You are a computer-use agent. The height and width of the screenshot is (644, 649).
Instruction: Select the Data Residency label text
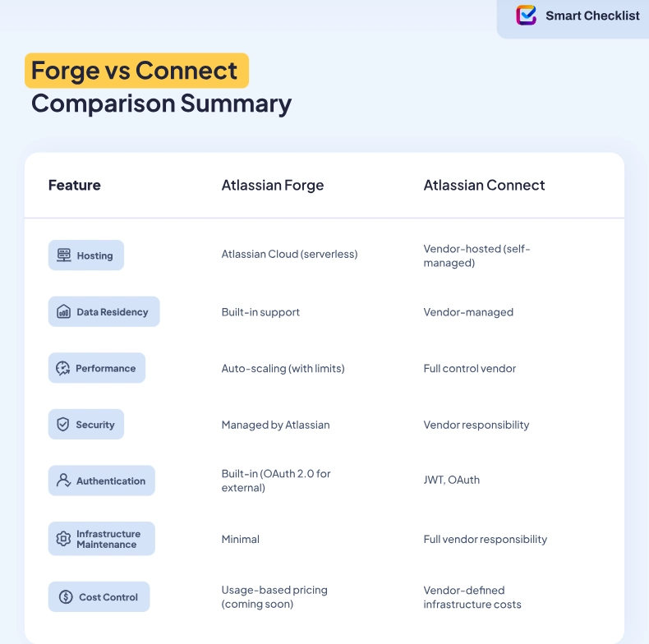pyautogui.click(x=113, y=312)
